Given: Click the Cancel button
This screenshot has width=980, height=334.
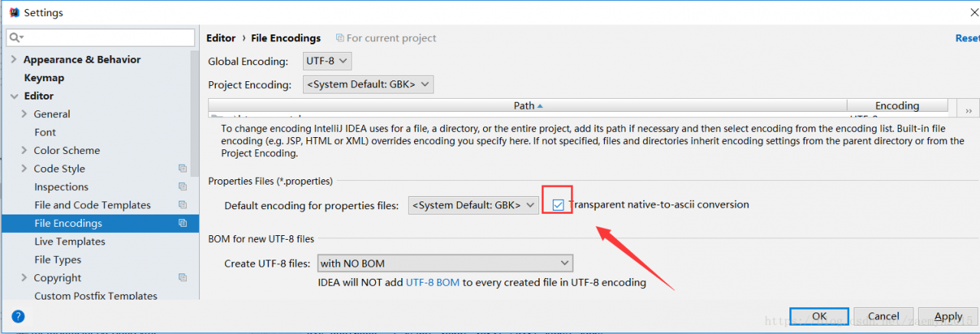Looking at the screenshot, I should point(884,316).
